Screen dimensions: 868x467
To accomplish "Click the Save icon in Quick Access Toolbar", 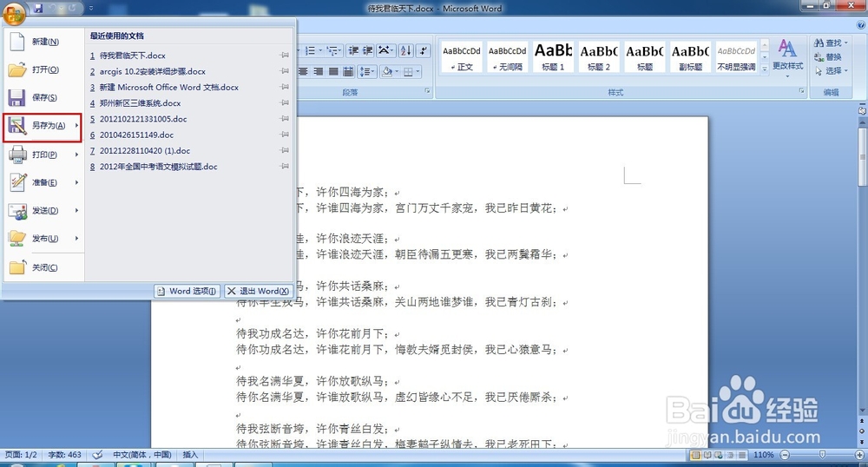I will coord(38,9).
